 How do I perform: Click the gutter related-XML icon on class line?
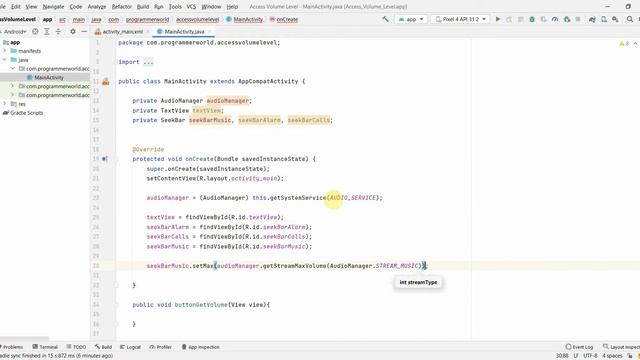click(x=106, y=82)
